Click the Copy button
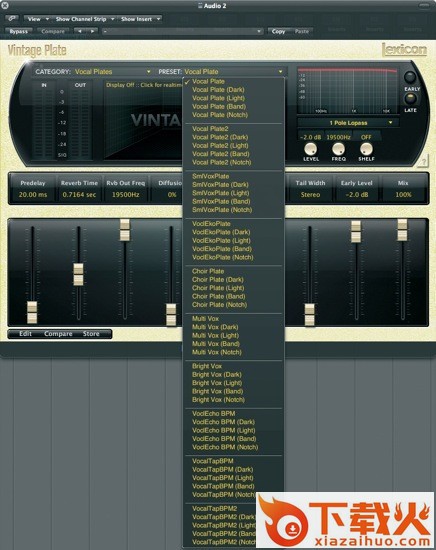 click(x=279, y=31)
